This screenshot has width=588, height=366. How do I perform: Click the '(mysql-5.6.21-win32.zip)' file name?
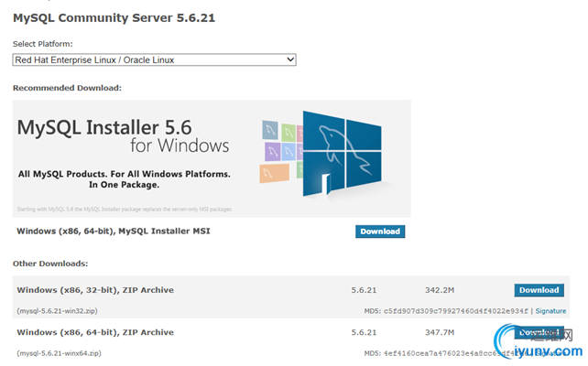57,311
